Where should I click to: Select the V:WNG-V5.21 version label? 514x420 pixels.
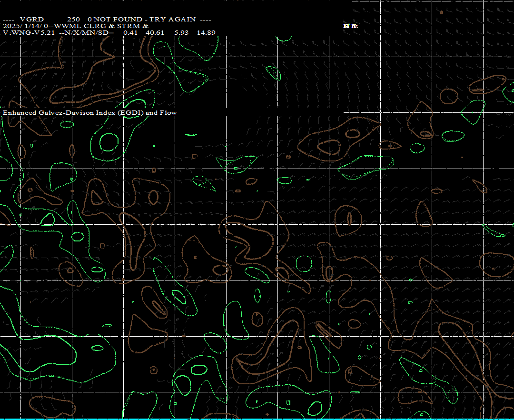pos(29,32)
